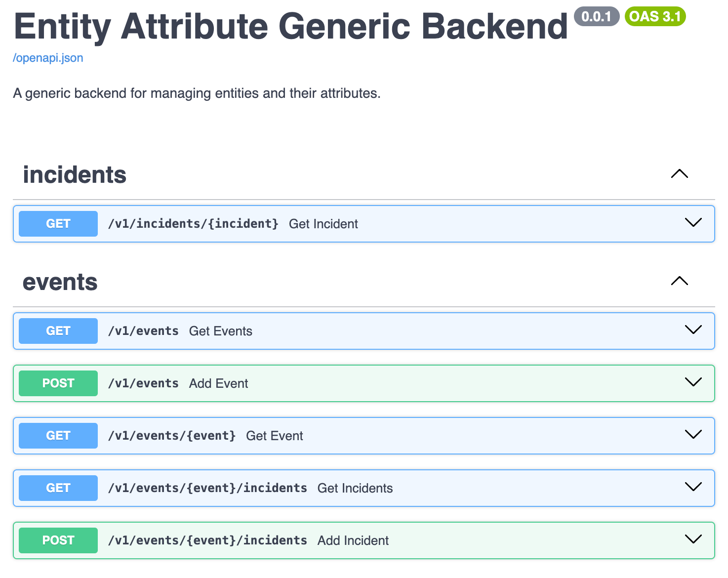
Task: Click GET badge of Get Incidents
Action: pyautogui.click(x=58, y=488)
